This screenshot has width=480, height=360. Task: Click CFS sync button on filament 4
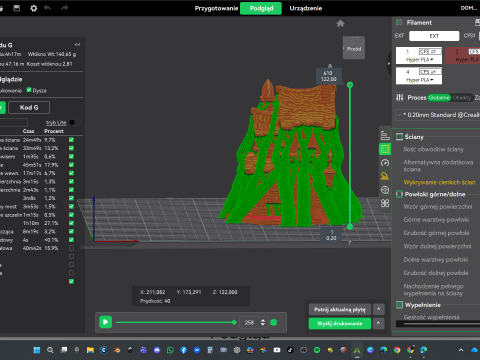[430, 72]
